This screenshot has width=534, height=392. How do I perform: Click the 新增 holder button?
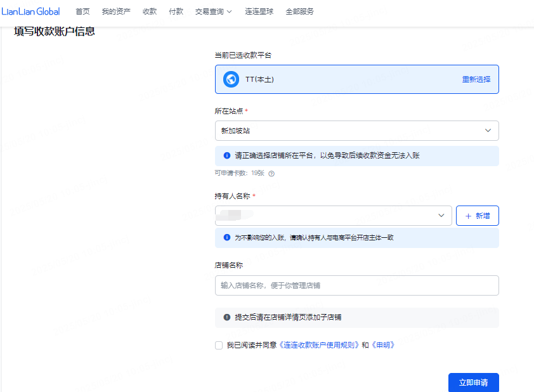click(x=477, y=216)
